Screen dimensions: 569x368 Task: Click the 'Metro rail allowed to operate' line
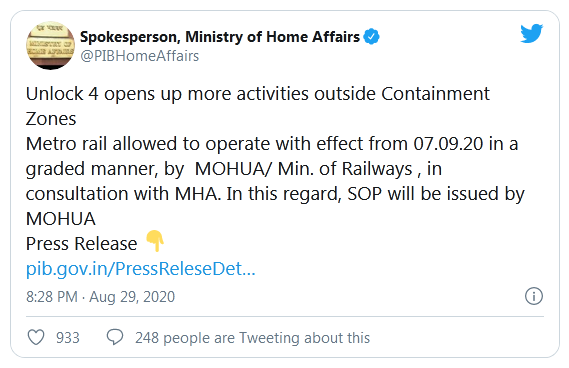click(272, 144)
